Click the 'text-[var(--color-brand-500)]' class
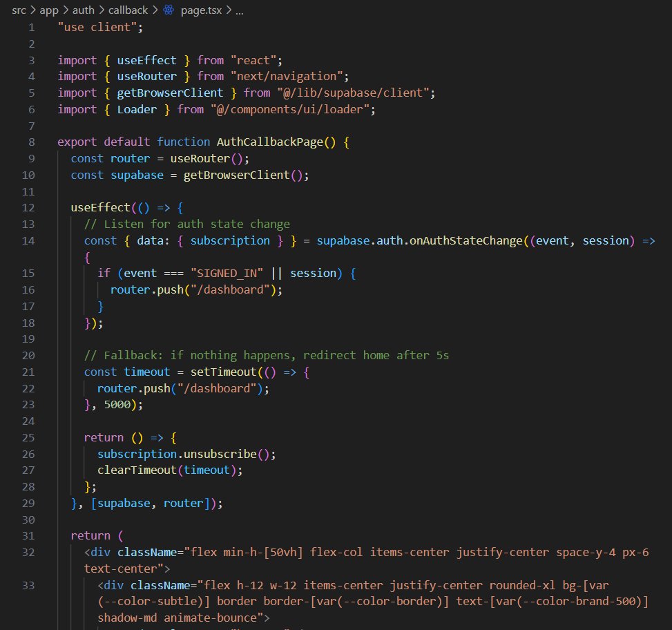The image size is (672, 630). (552, 602)
